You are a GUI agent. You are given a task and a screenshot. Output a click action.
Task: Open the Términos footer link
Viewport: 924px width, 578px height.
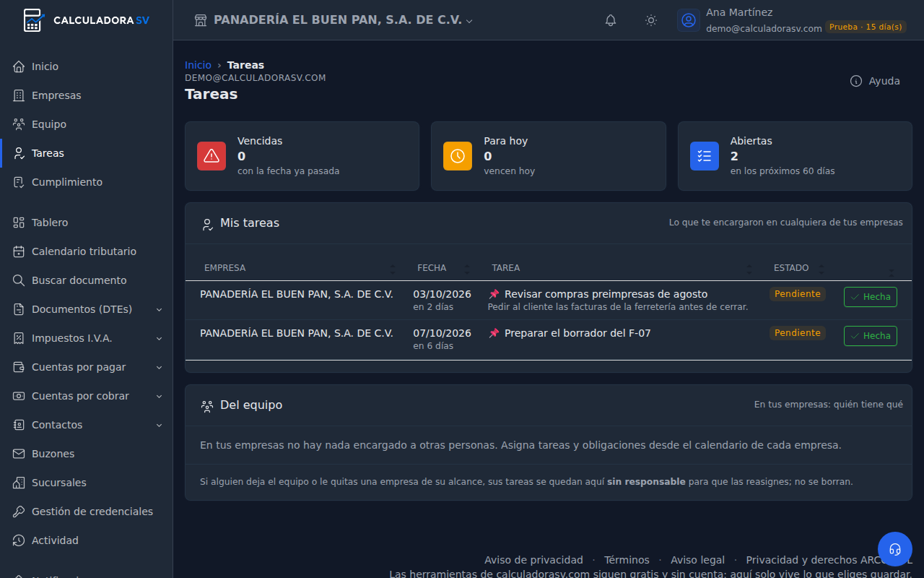point(627,560)
